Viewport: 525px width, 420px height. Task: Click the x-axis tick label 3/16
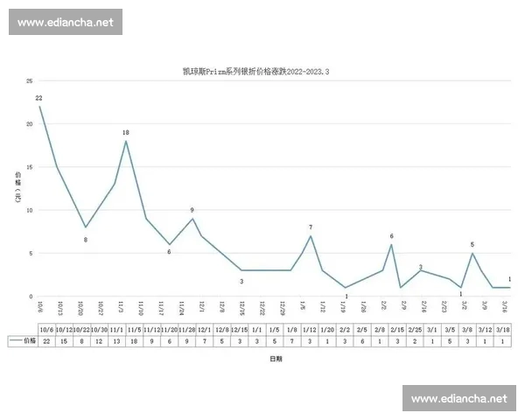(x=505, y=307)
